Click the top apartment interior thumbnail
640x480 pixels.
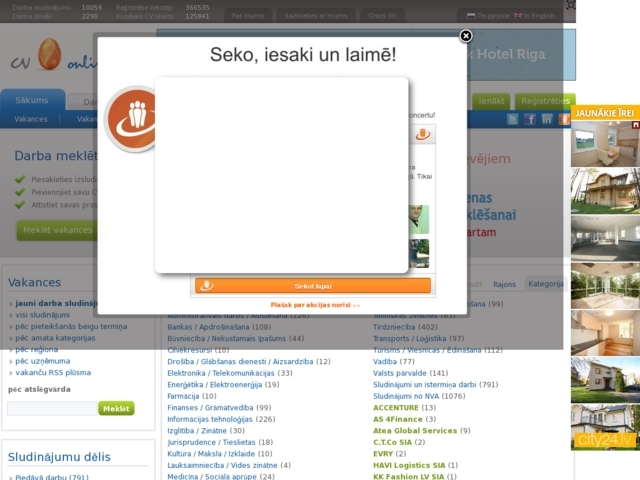(604, 144)
